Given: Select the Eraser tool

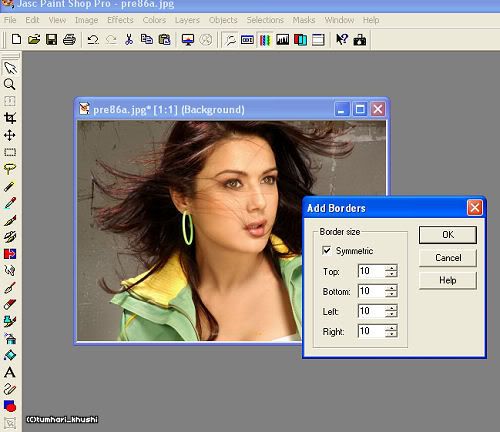Looking at the screenshot, I should click(x=10, y=304).
